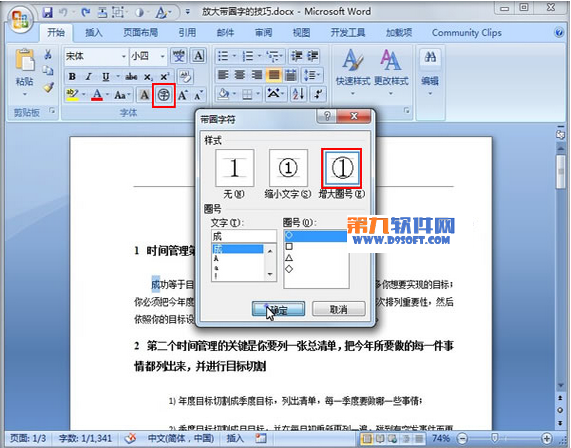Click the Multilevel list icon
The image size is (571, 448).
click(x=273, y=56)
